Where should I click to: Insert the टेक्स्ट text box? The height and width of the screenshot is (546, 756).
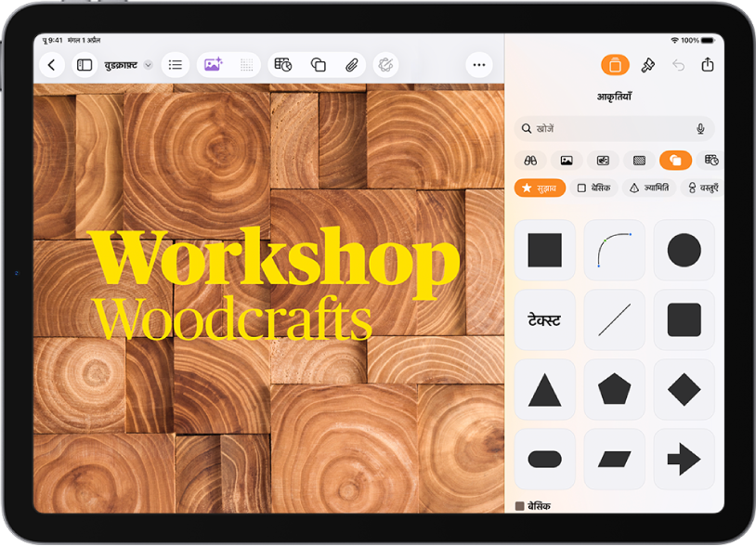[x=544, y=319]
